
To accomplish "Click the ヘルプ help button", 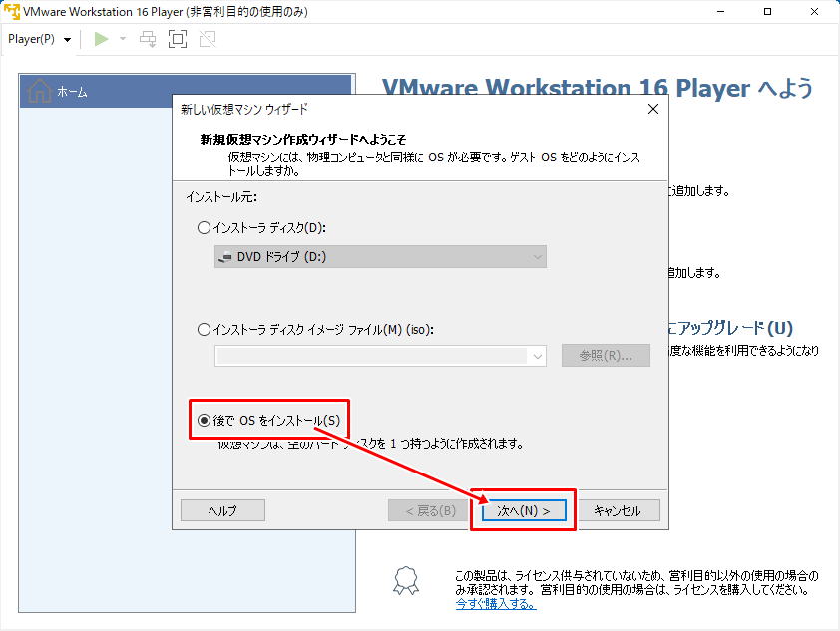I will click(x=222, y=510).
